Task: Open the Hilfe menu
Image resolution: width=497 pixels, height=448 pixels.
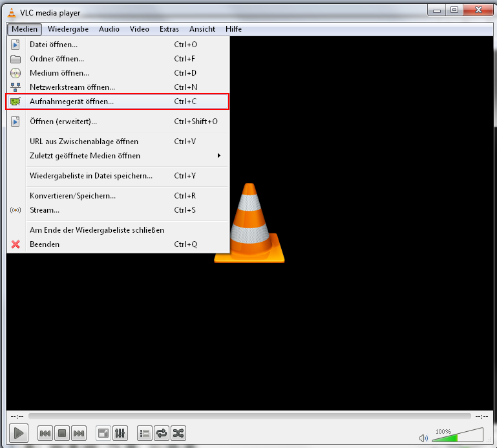Action: pyautogui.click(x=233, y=29)
